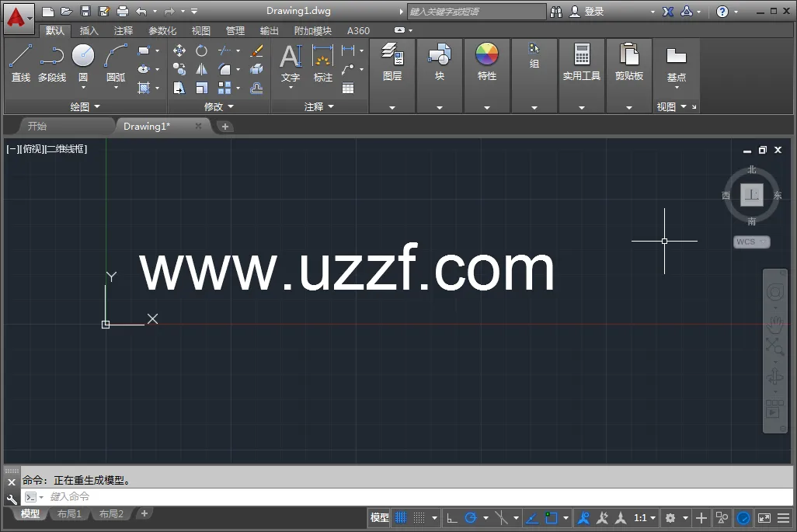Open the 特性 color wheel panel
This screenshot has width=797, height=532.
(x=487, y=62)
